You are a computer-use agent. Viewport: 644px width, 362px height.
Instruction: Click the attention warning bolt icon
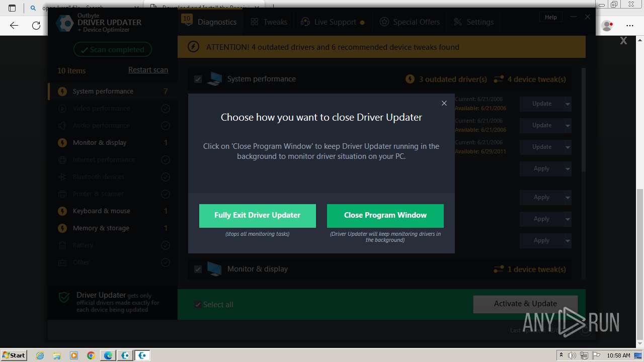point(193,47)
